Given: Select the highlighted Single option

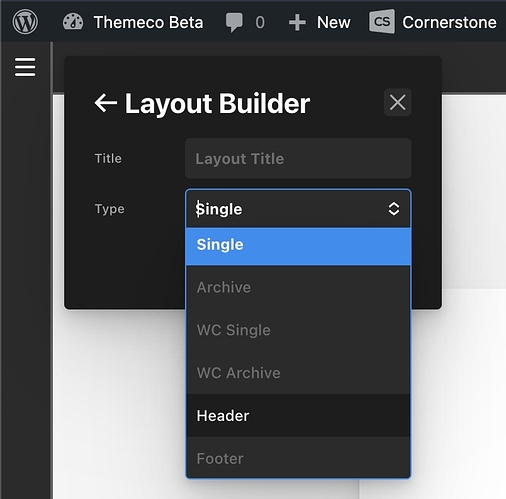Looking at the screenshot, I should pyautogui.click(x=298, y=246).
